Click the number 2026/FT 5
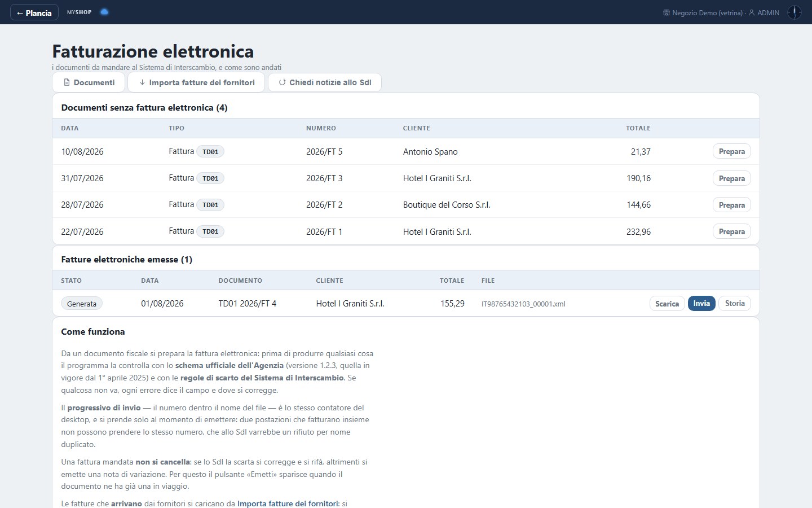812x508 pixels. point(324,151)
